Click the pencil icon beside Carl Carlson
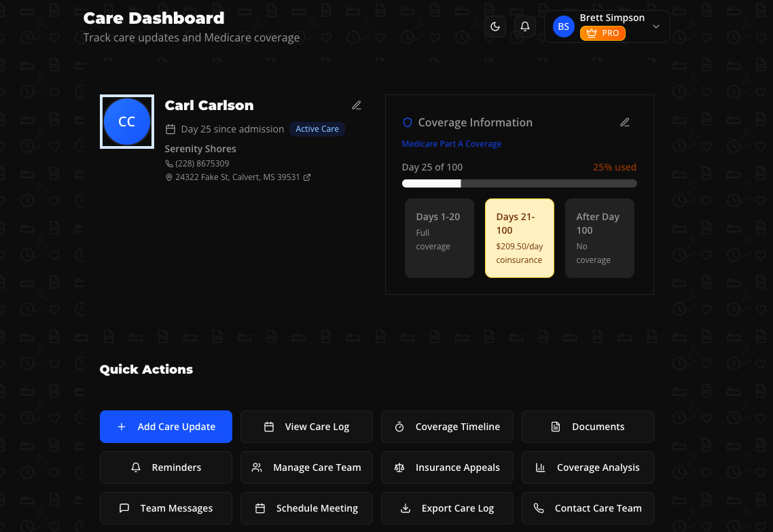This screenshot has height=532, width=773. pyautogui.click(x=357, y=105)
